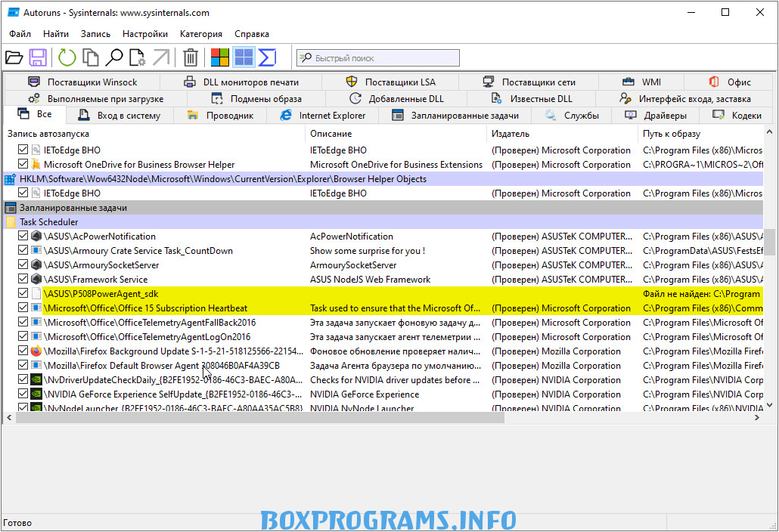779x532 pixels.
Task: Click the magnifier Find icon
Action: pos(114,57)
